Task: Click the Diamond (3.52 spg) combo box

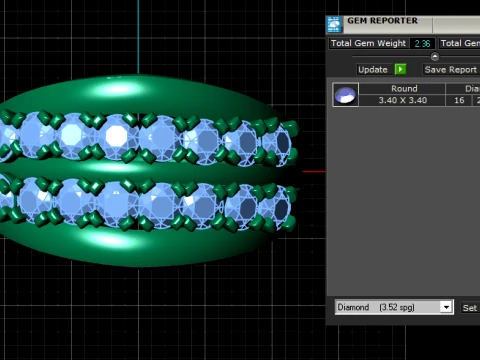Action: click(x=394, y=307)
